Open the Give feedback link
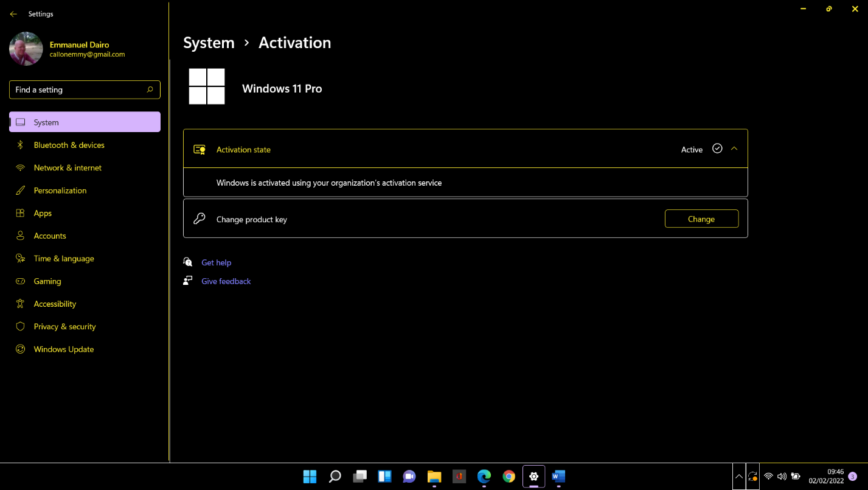This screenshot has height=490, width=868. 226,281
